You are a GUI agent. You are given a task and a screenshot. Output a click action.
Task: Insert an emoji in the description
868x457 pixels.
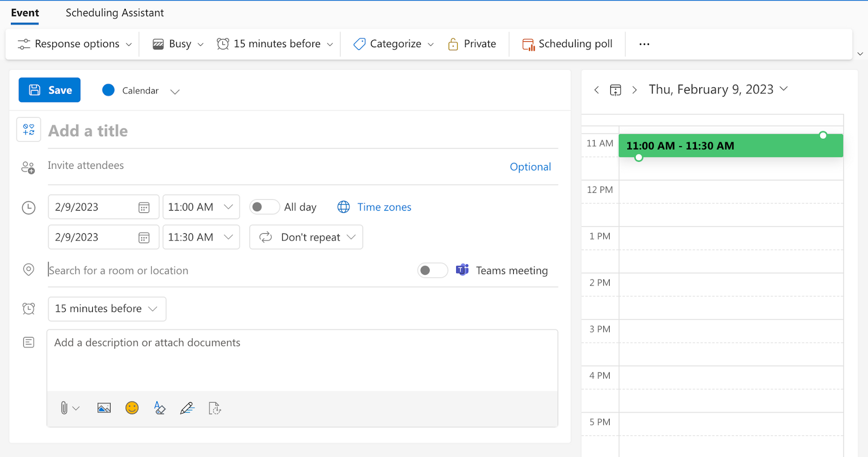[132, 408]
